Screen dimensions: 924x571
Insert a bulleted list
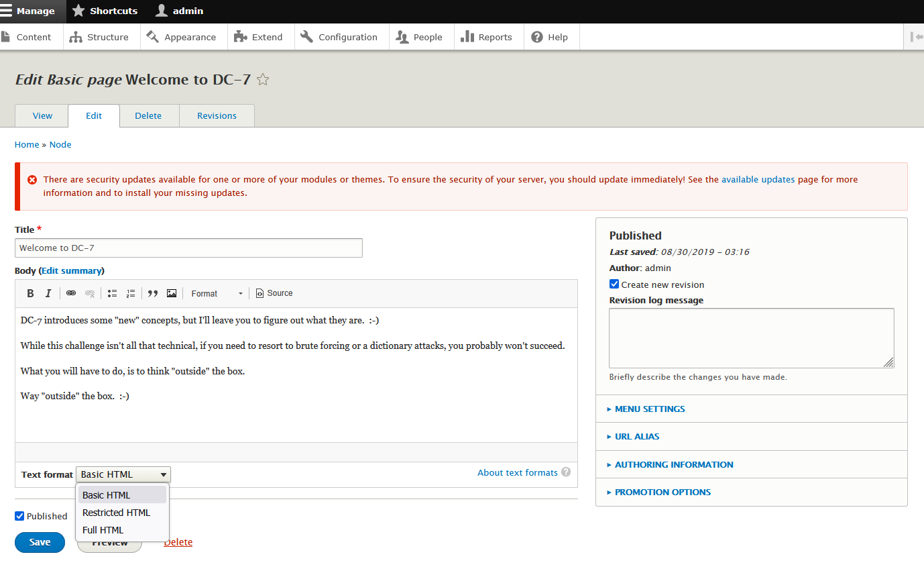coord(113,293)
